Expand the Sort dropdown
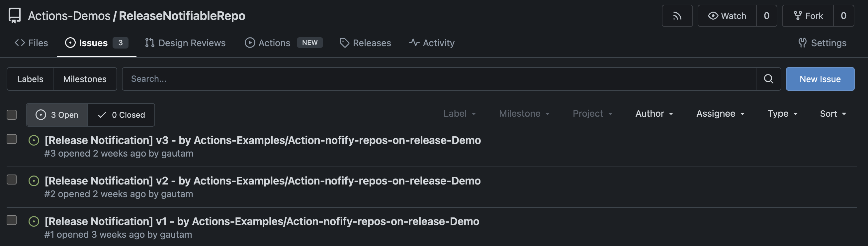868x246 pixels. click(832, 114)
